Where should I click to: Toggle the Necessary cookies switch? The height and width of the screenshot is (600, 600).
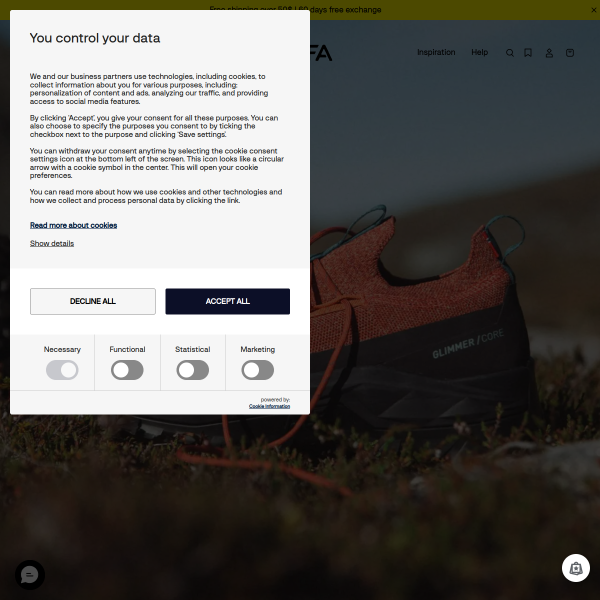(62, 370)
